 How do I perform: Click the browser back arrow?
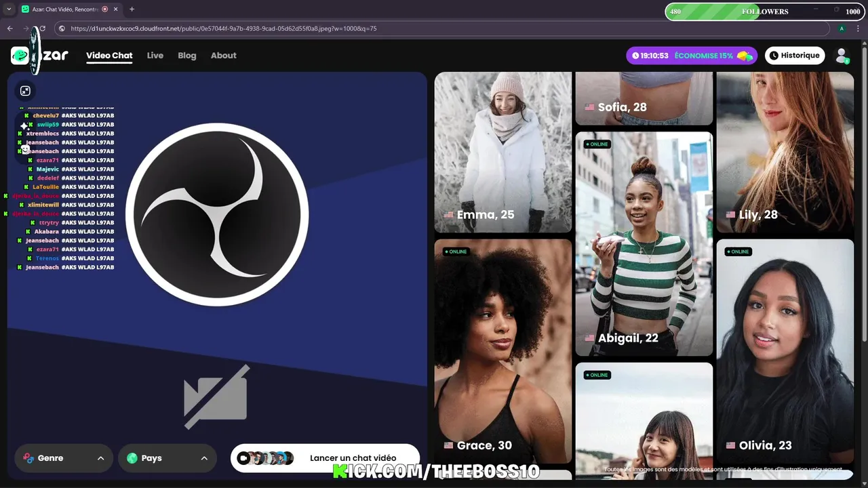pos(9,28)
